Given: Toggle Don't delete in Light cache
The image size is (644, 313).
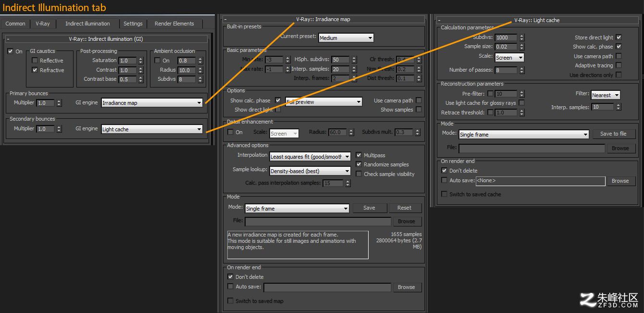Looking at the screenshot, I should pos(445,171).
